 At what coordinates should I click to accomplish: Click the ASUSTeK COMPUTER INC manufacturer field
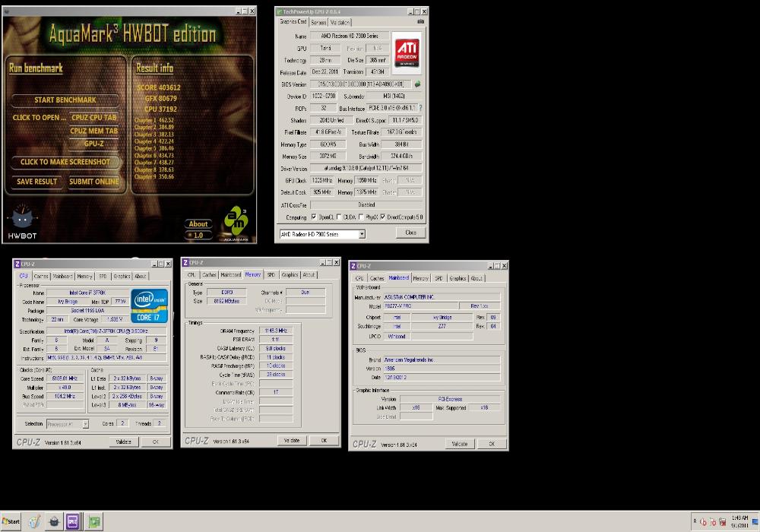pos(442,297)
